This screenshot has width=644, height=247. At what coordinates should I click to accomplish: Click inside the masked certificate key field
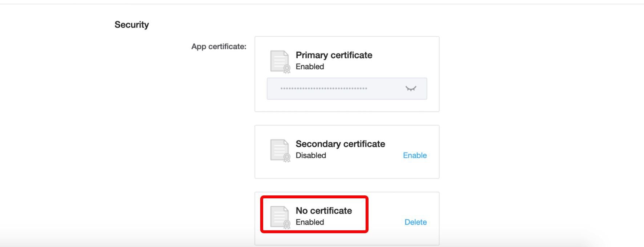[x=347, y=89]
